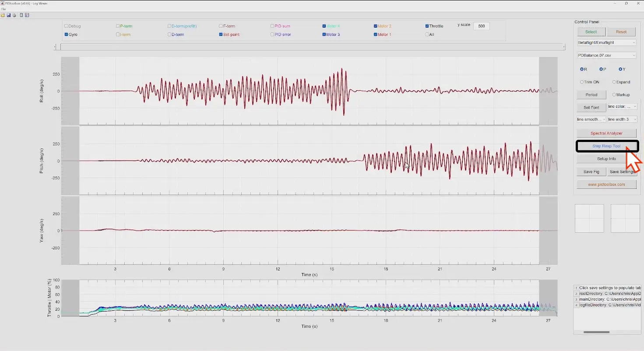Enable the Debug checkbox
This screenshot has height=351, width=644.
(x=66, y=26)
